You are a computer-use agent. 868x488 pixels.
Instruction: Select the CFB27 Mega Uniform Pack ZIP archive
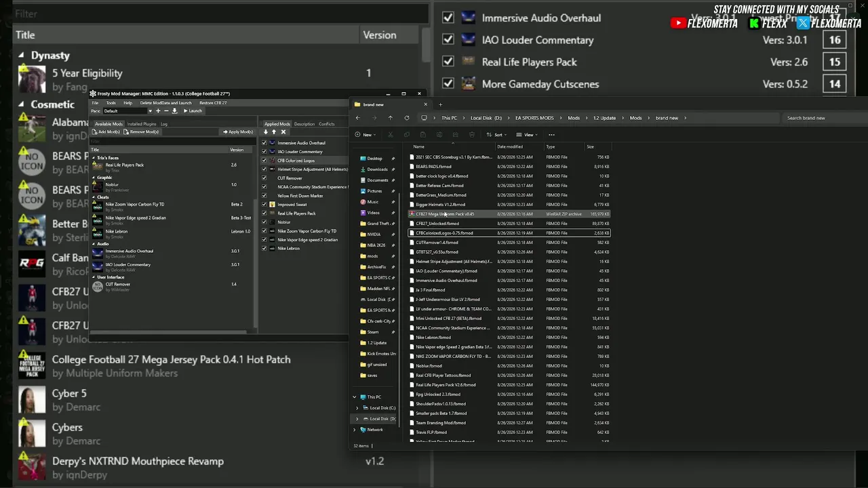509,214
